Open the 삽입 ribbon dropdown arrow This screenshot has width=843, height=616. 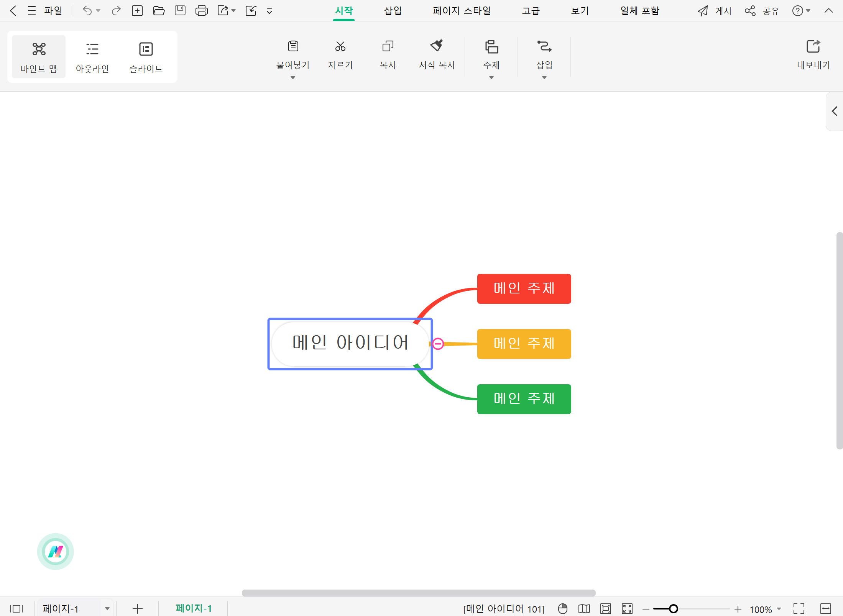544,78
